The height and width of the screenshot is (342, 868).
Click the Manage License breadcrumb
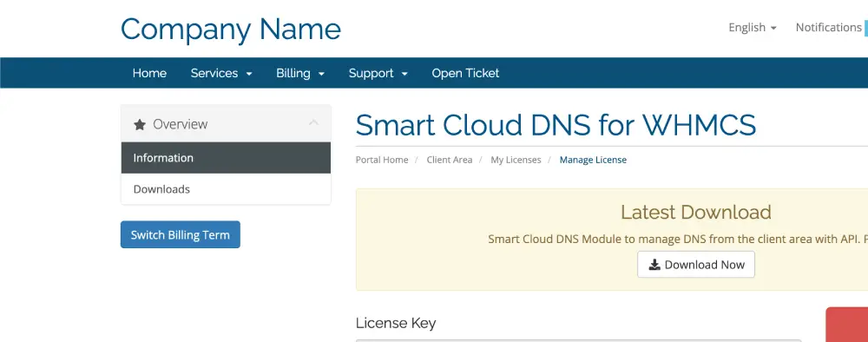click(x=593, y=160)
